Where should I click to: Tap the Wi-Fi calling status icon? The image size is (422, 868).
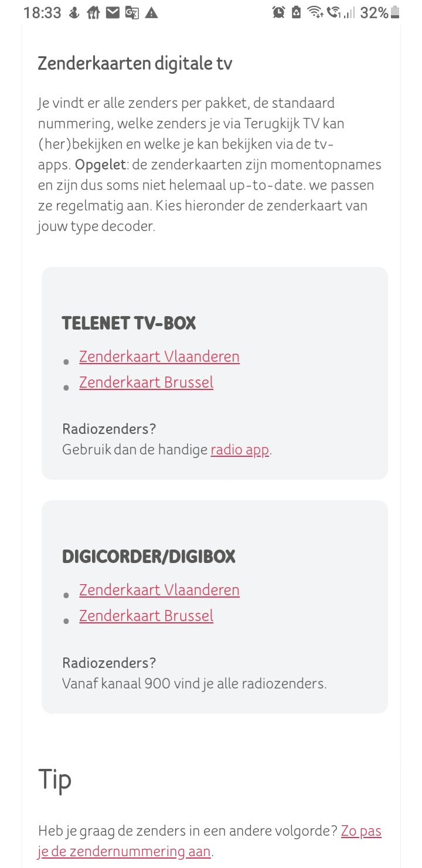click(x=334, y=13)
